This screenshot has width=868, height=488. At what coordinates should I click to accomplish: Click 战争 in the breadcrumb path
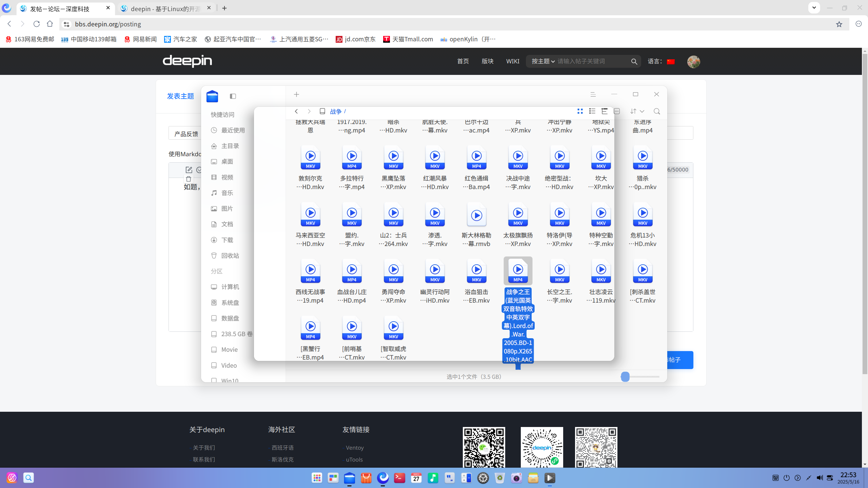(x=336, y=111)
